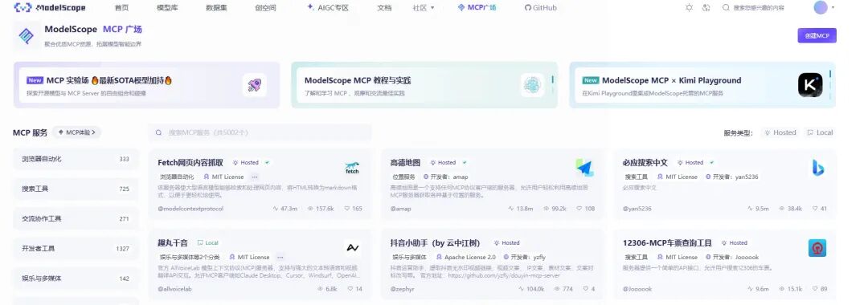This screenshot has width=868, height=305.
Task: Open the 模型库 menu item
Action: pos(166,8)
